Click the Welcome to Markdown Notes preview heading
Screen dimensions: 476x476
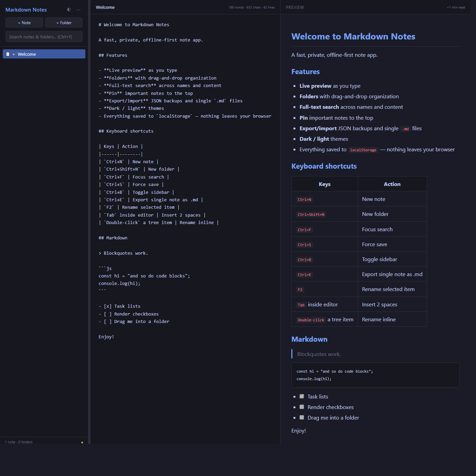point(353,36)
